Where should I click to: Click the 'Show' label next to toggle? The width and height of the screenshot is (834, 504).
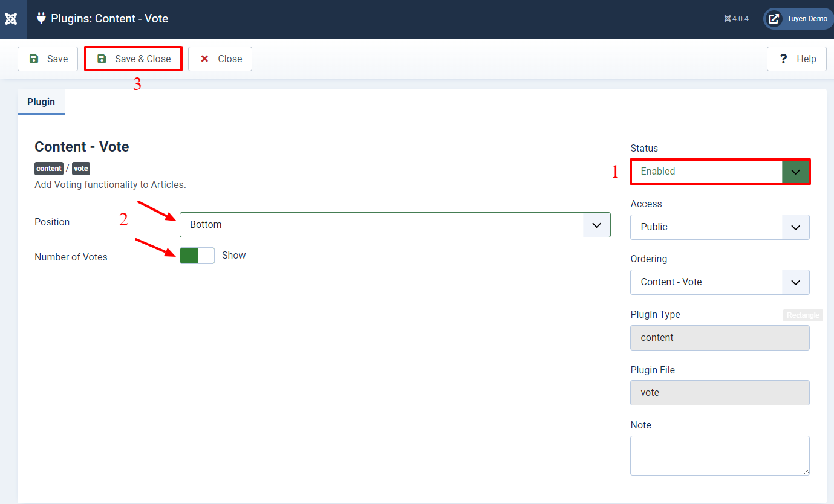click(x=234, y=256)
